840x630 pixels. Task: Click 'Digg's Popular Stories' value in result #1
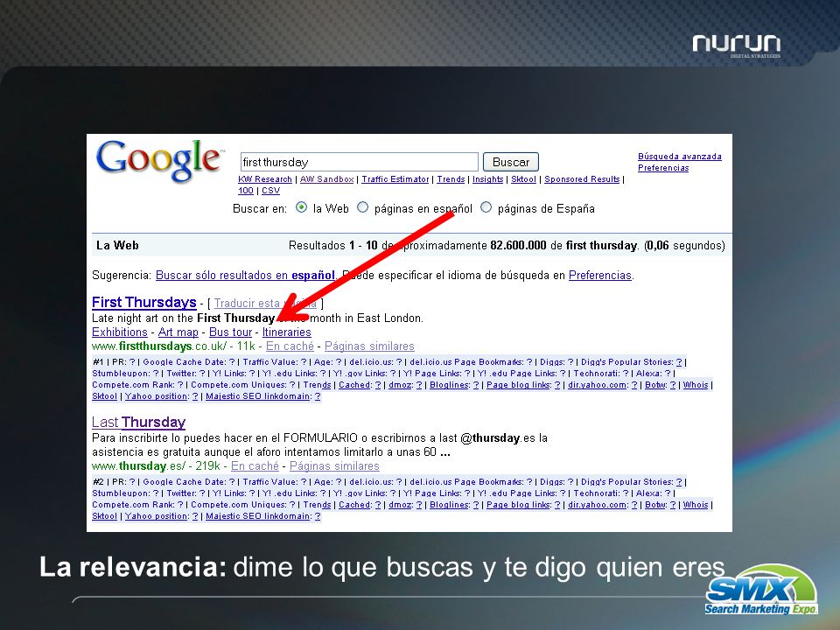pos(679,362)
